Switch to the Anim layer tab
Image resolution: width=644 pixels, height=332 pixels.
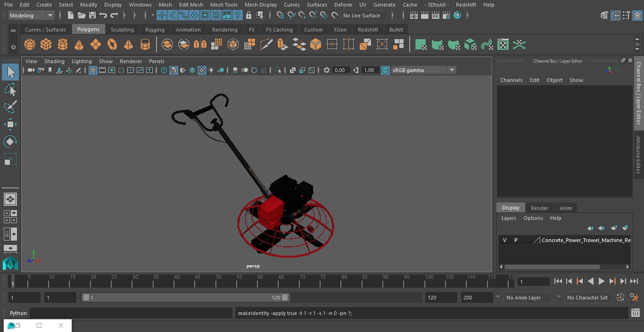(x=565, y=208)
